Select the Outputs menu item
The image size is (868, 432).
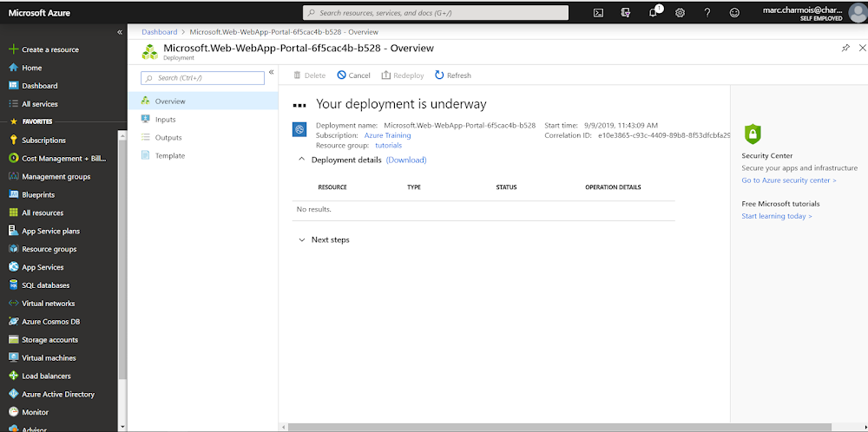(202, 138)
